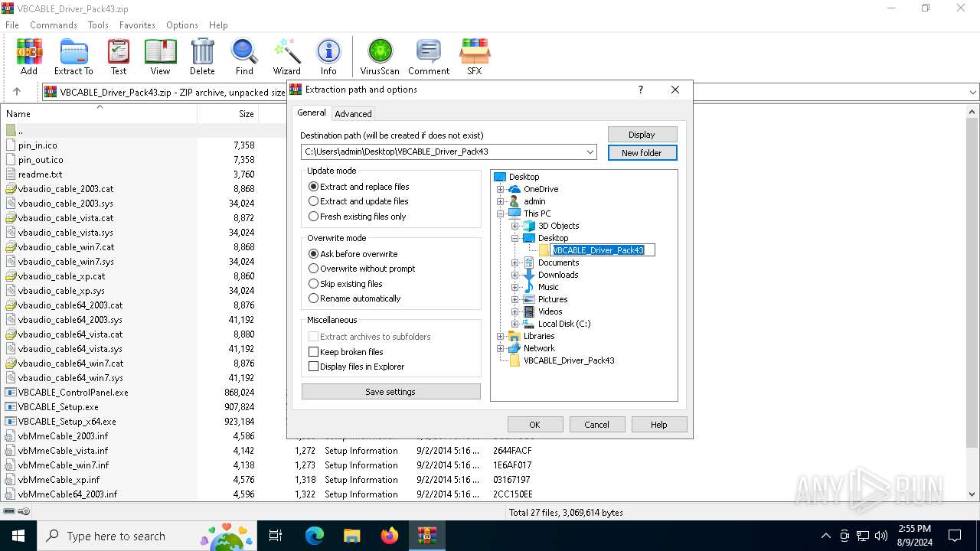The height and width of the screenshot is (551, 980).
Task: Confirm extraction with OK
Action: pos(534,425)
